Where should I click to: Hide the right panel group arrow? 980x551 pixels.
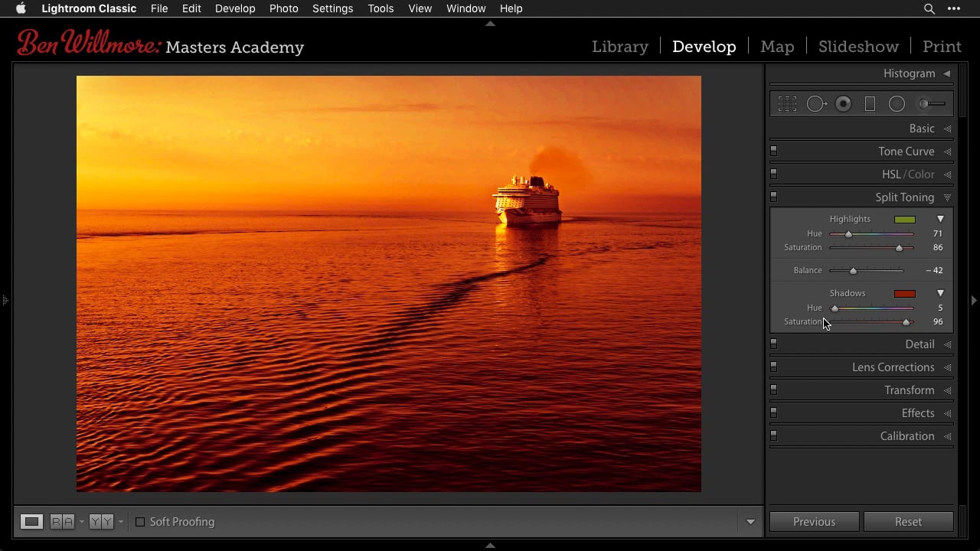(x=974, y=301)
